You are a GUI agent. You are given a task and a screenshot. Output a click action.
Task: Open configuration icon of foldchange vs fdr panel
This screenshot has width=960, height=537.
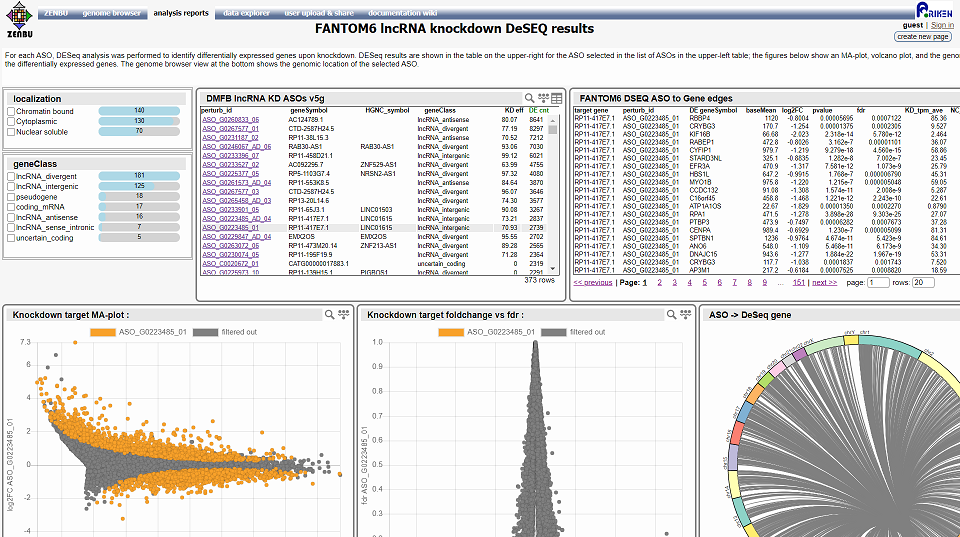(686, 314)
